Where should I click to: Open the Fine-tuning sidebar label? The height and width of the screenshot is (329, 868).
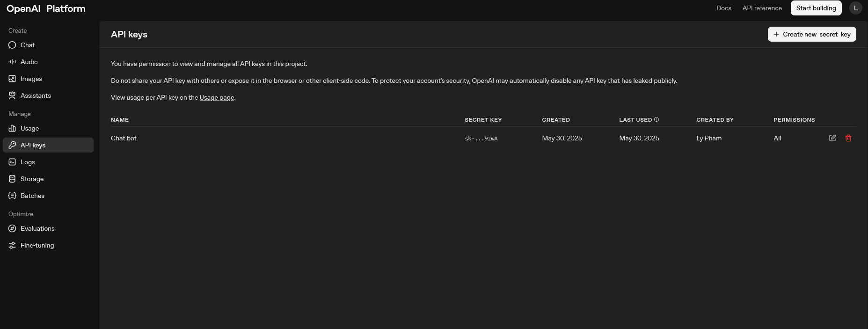pyautogui.click(x=37, y=245)
